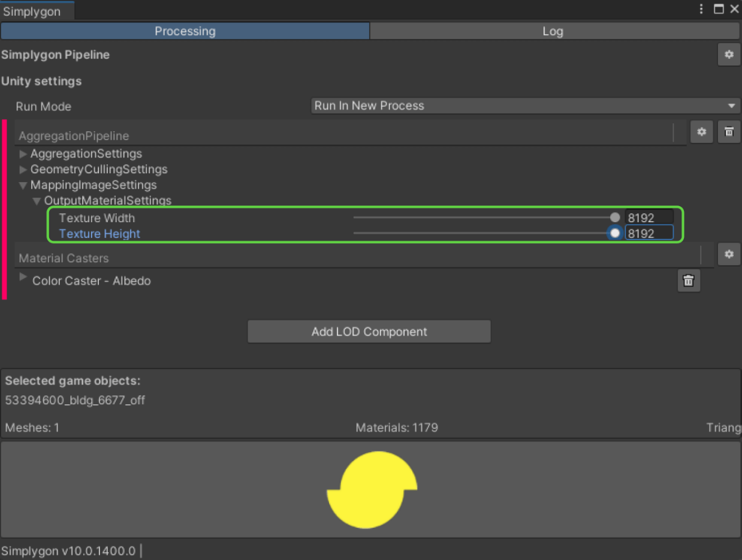Viewport: 742px width, 560px height.
Task: Click the Add LOD Component button
Action: (369, 332)
